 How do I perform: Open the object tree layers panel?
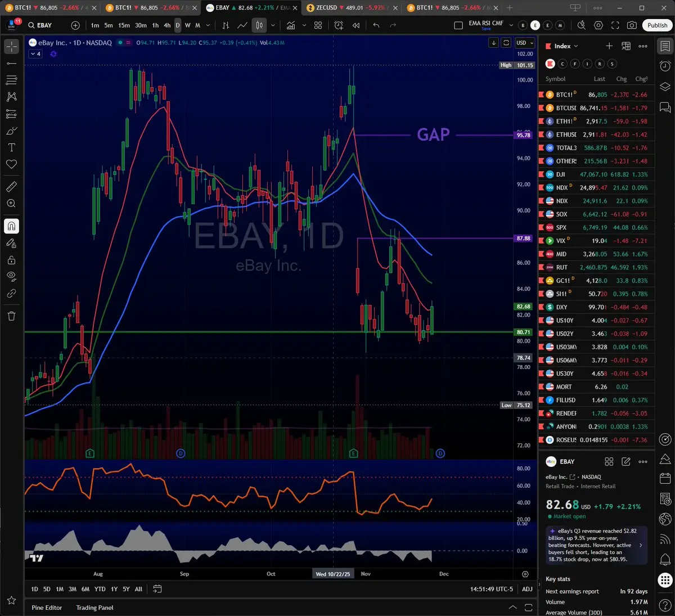click(665, 86)
